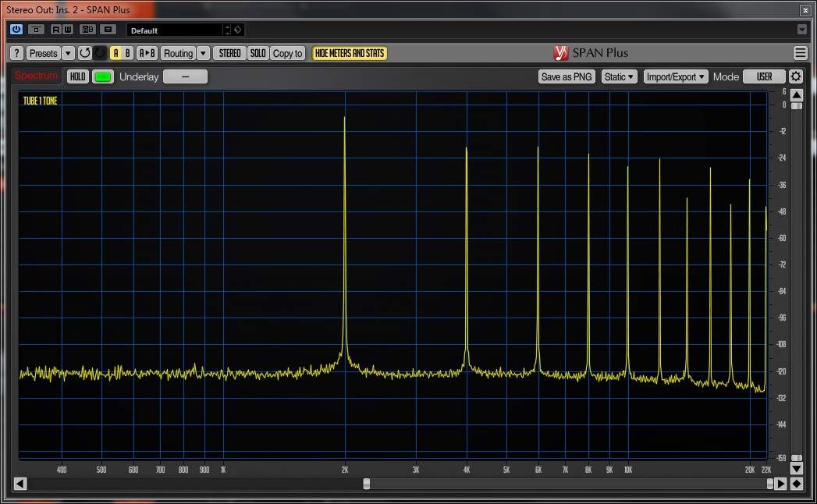817x504 pixels.
Task: Click the diamond reset zoom icon
Action: 796,484
